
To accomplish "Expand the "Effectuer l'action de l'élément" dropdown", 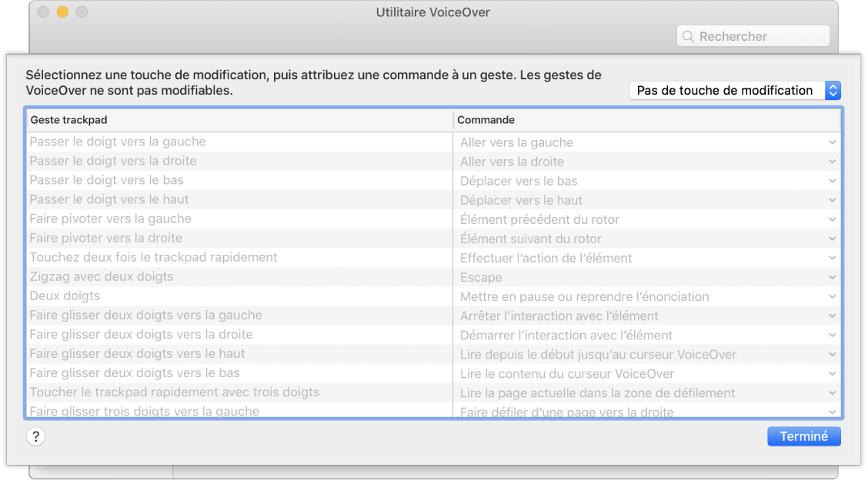I will coord(832,257).
